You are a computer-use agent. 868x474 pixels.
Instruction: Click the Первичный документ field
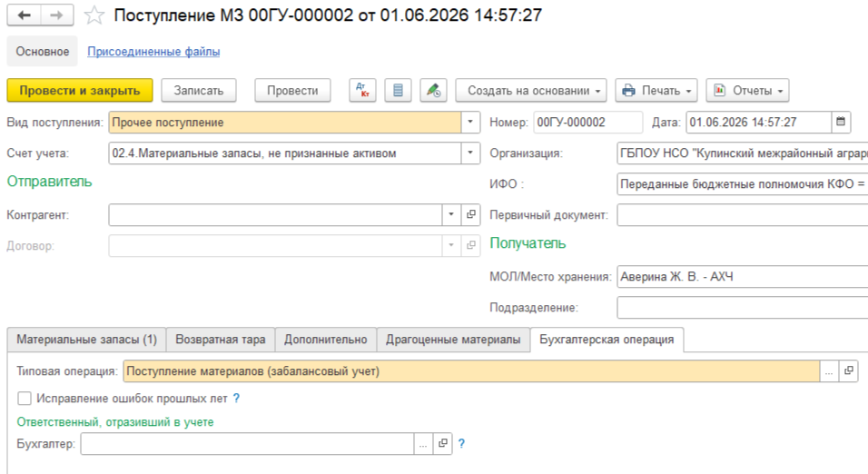point(743,215)
